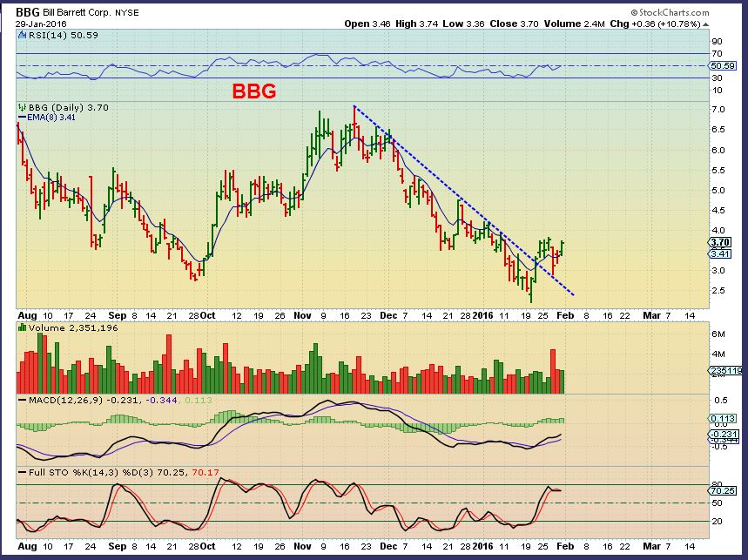This screenshot has height=560, width=748.
Task: Click the RSI(14) indicator legend icon
Action: (22, 35)
